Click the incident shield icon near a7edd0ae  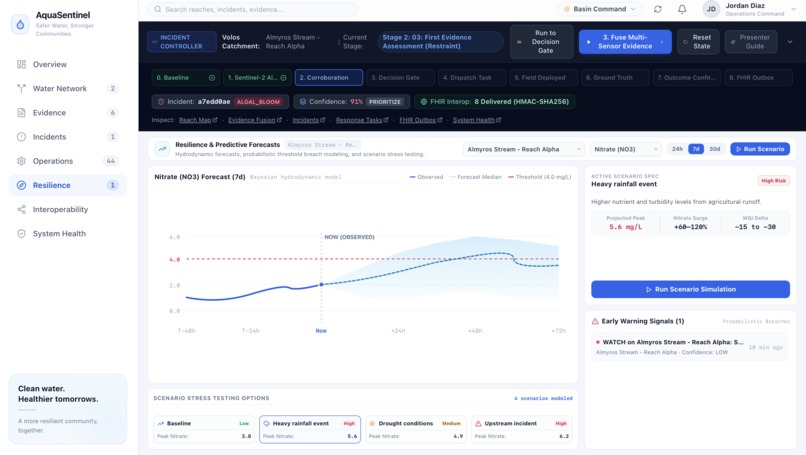[161, 102]
